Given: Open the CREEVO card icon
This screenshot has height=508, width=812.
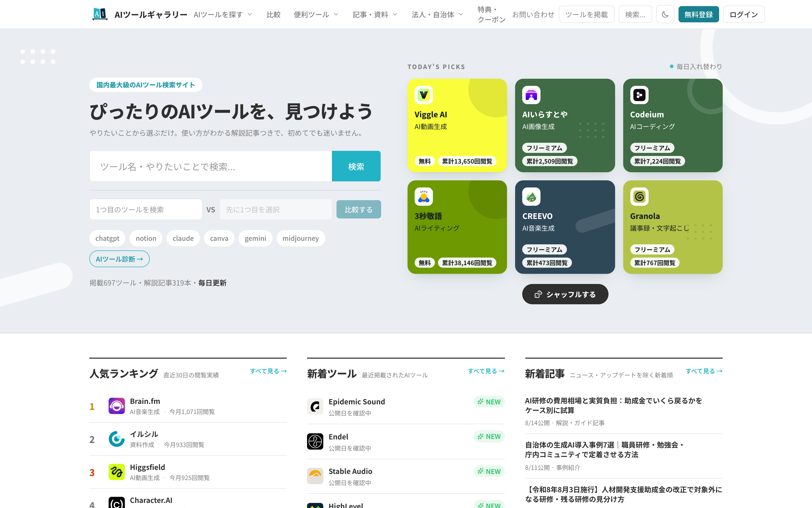Looking at the screenshot, I should 531,197.
